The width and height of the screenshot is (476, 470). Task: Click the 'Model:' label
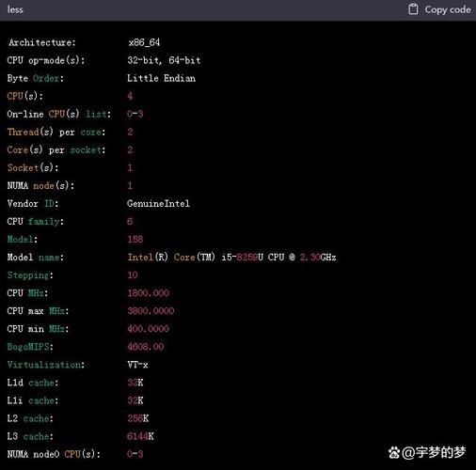[23, 240]
